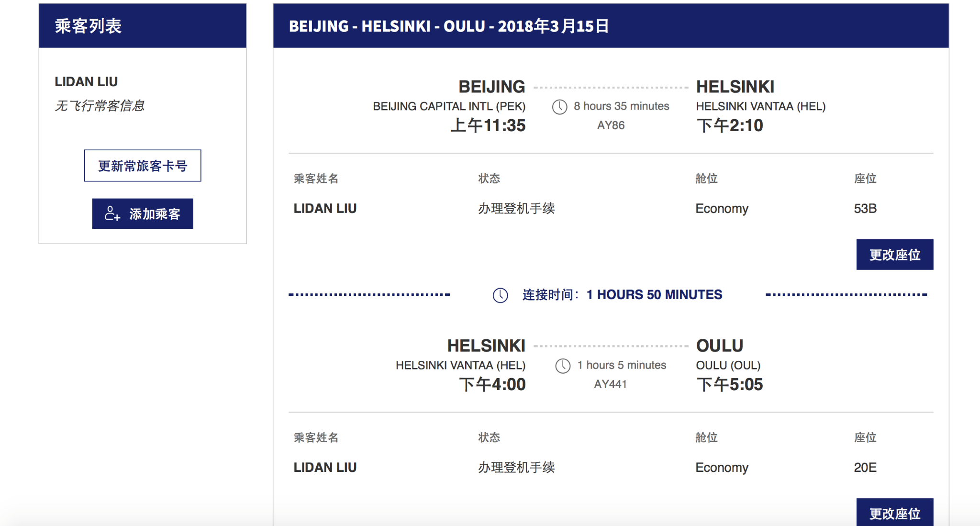980x526 pixels.
Task: Click the clock icon beside 8 hours 35 minutes
Action: point(559,107)
